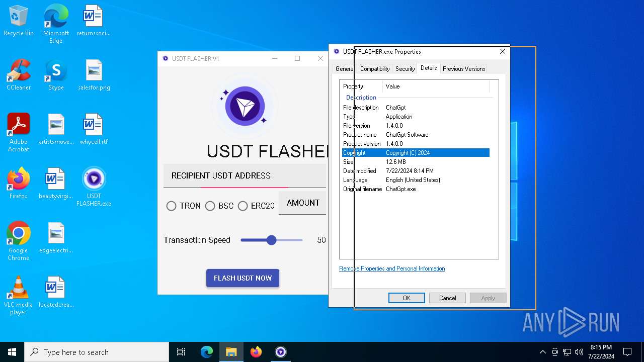Select the Type Application row
Screen dimensions: 644x362
click(x=416, y=117)
